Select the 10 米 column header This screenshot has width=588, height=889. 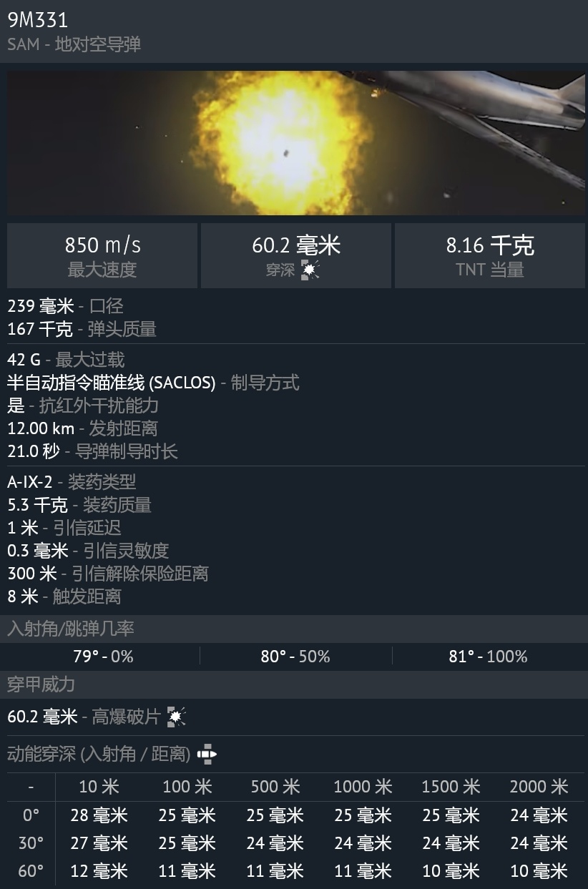(99, 787)
